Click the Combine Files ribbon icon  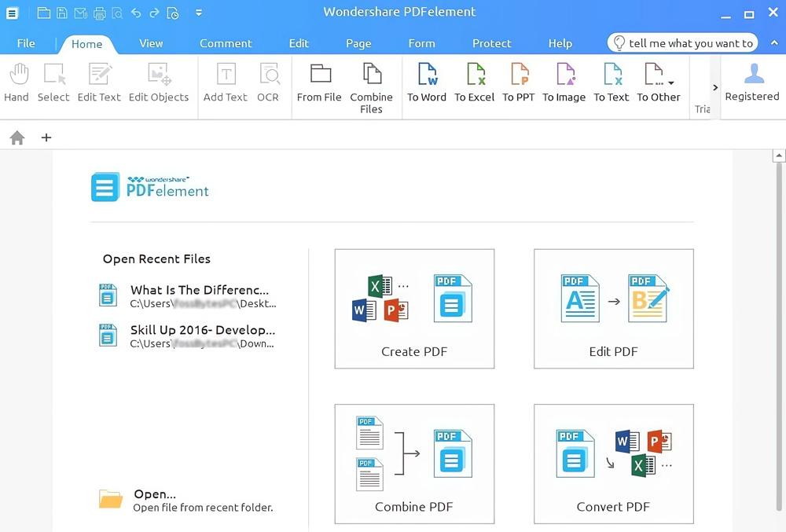coord(371,88)
